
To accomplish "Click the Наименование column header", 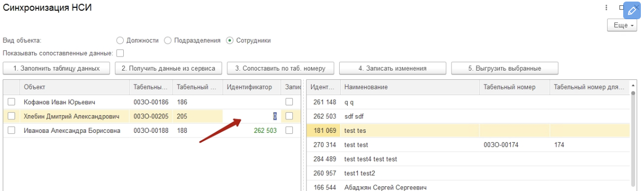I will point(410,87).
